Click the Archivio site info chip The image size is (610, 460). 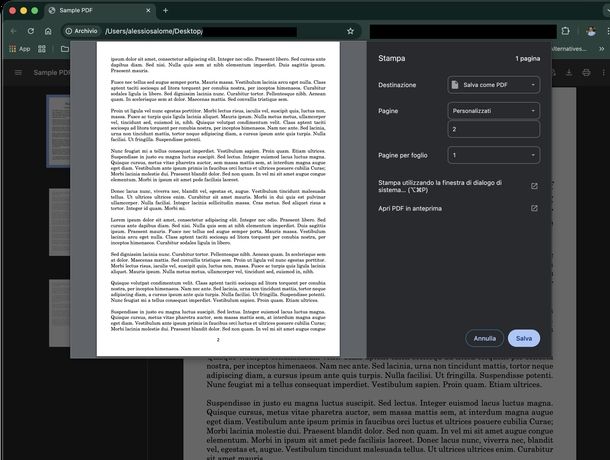tap(81, 31)
